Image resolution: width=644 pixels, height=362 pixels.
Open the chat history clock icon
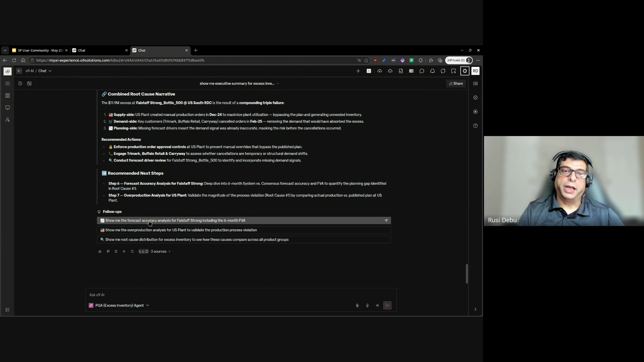[20, 83]
